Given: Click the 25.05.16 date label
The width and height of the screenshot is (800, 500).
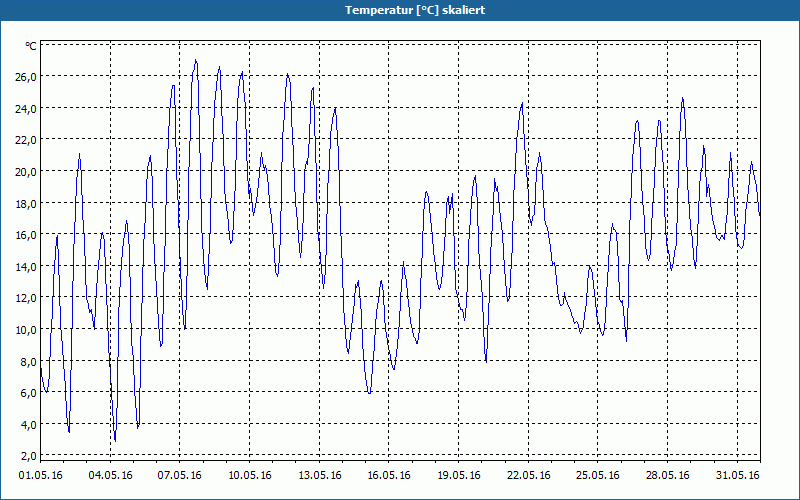Looking at the screenshot, I should point(597,476).
